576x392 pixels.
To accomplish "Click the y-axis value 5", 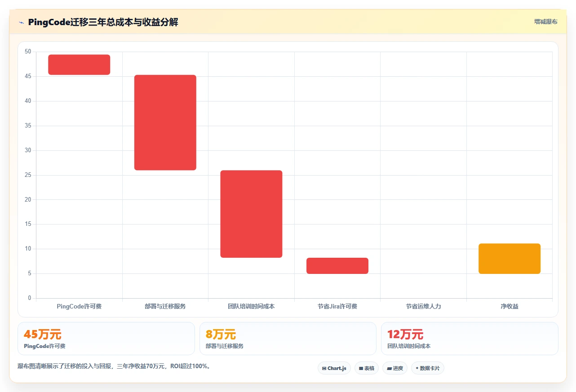I will (30, 273).
